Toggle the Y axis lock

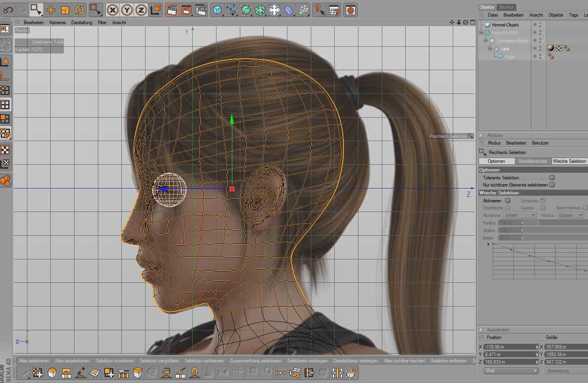pyautogui.click(x=127, y=10)
